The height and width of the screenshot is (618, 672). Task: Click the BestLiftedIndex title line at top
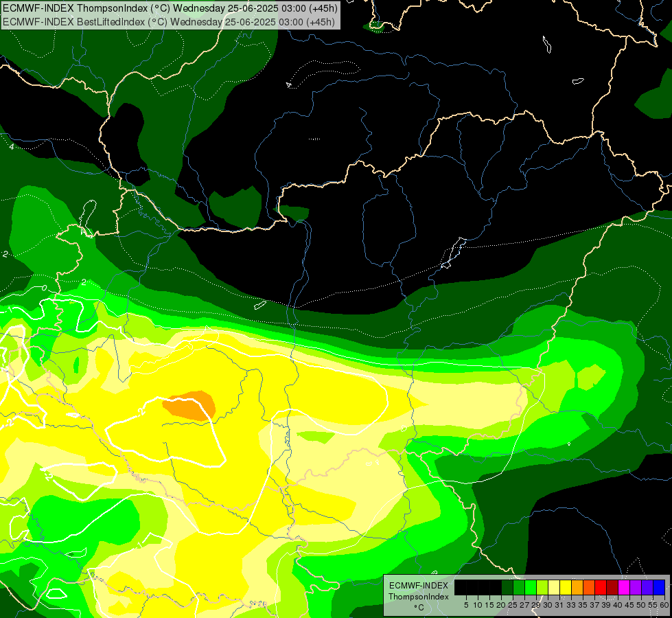pos(169,21)
